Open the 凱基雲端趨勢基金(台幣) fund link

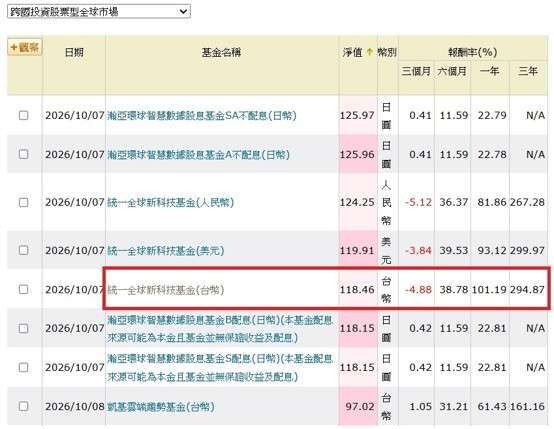tap(161, 406)
